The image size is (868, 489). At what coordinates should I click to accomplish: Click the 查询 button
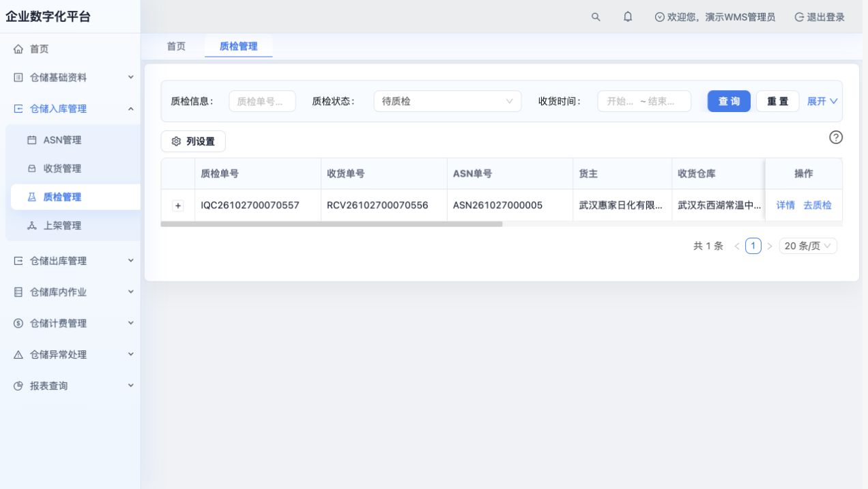coord(729,101)
